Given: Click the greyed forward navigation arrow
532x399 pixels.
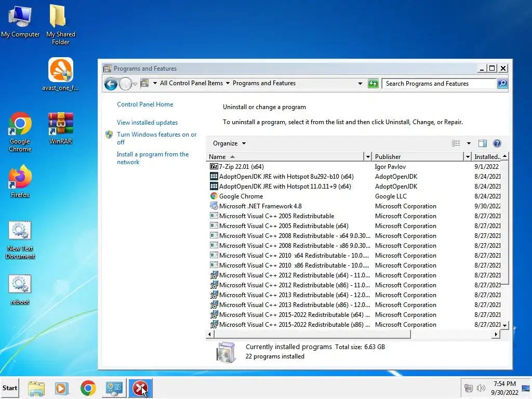Looking at the screenshot, I should click(125, 84).
